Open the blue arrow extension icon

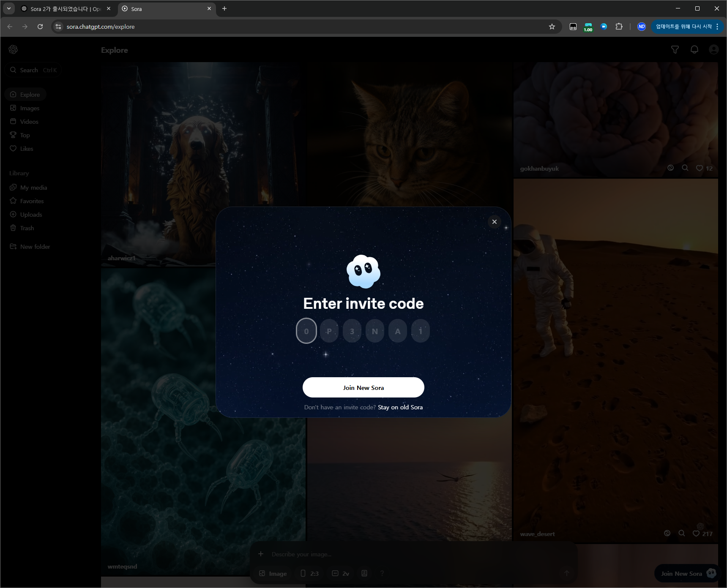pyautogui.click(x=604, y=27)
